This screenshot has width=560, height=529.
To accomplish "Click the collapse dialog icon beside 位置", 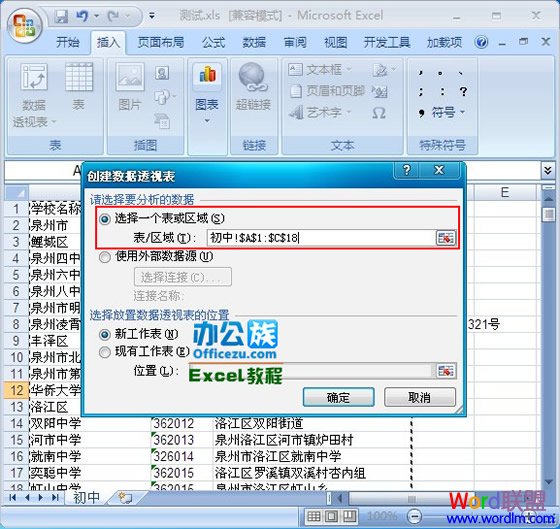I will click(446, 371).
